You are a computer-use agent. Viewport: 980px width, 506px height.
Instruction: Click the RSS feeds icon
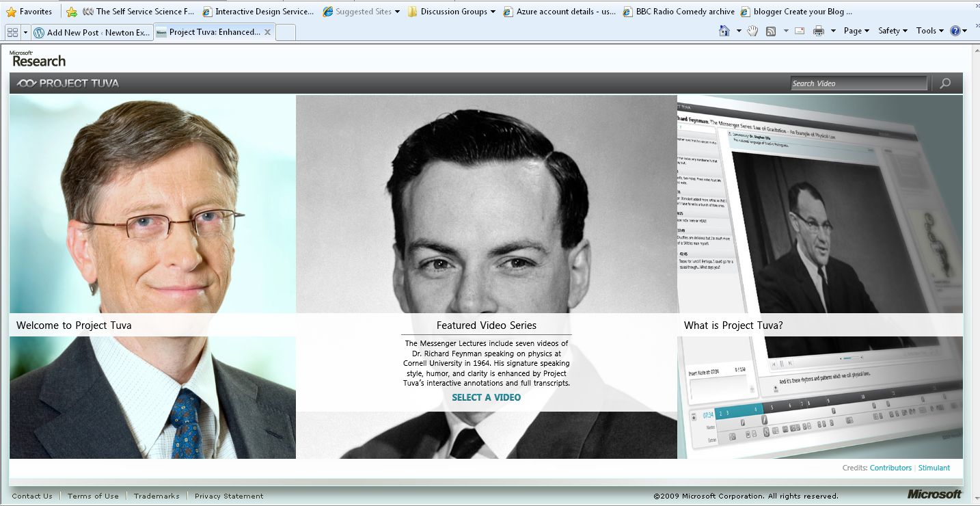tap(771, 31)
